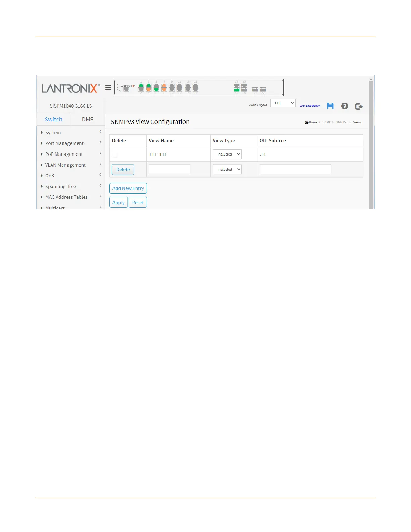Open View Type dropdown in new entry row
Viewport: 411px width, 532px height.
coord(227,169)
